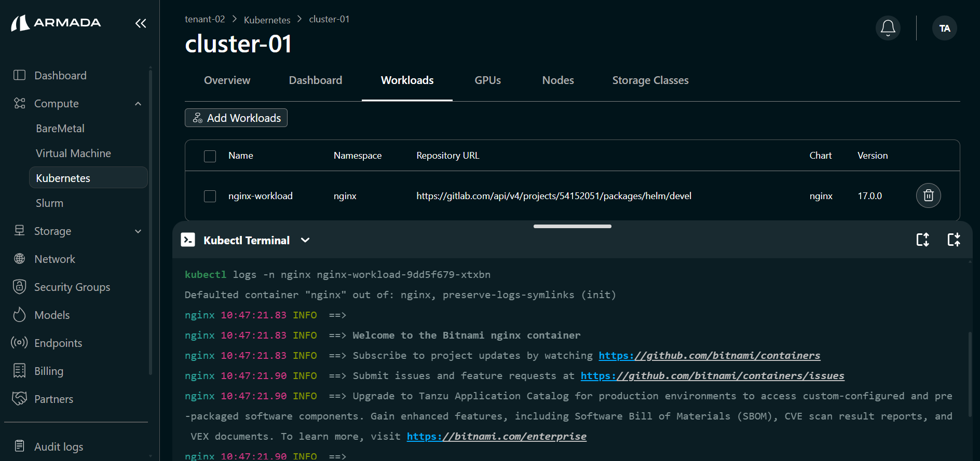Image resolution: width=980 pixels, height=461 pixels.
Task: Expand terminal height with vertical resize icon
Action: [923, 240]
